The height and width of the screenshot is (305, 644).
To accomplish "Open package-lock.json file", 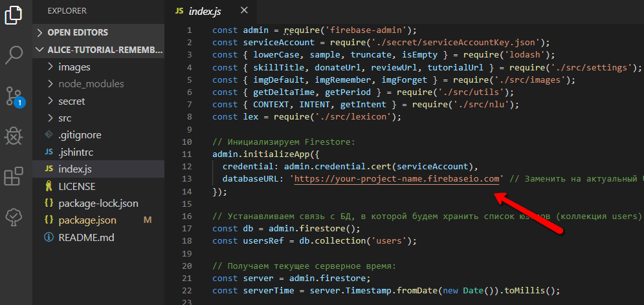I will tap(98, 204).
